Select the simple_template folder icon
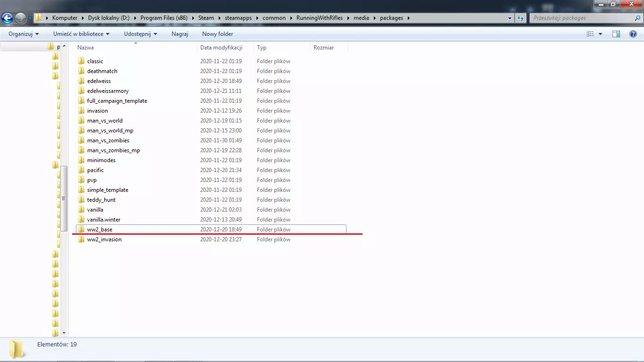 click(81, 189)
